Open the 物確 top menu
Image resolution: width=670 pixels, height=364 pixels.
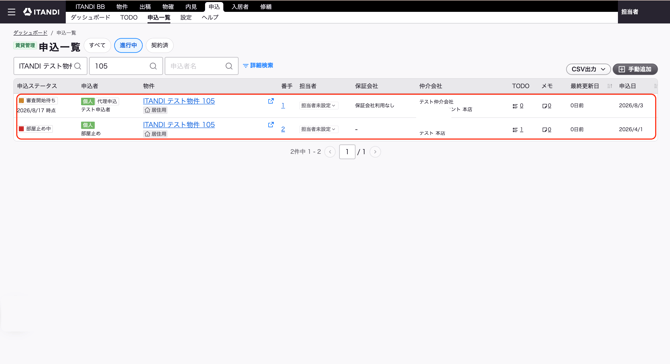pos(168,7)
